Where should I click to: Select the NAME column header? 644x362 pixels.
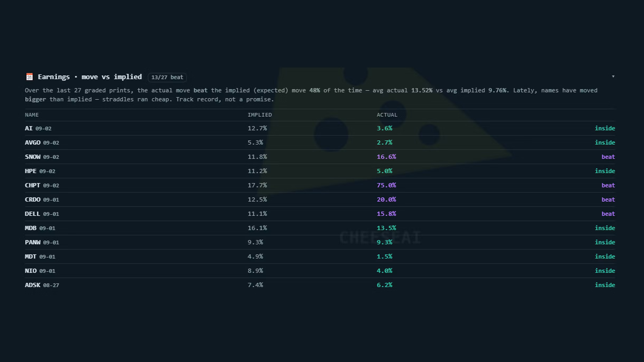[32, 115]
